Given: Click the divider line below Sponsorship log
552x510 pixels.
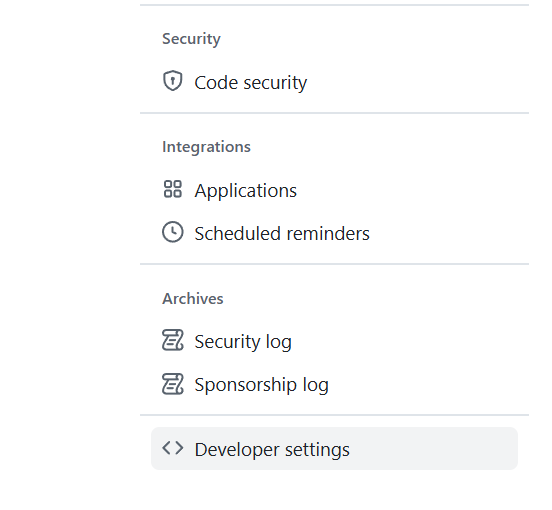Looking at the screenshot, I should (x=334, y=415).
